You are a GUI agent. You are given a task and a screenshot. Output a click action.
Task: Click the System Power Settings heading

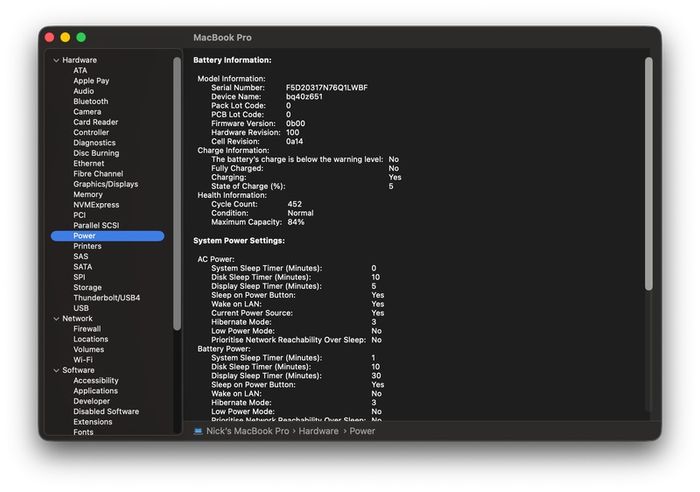[x=239, y=241]
